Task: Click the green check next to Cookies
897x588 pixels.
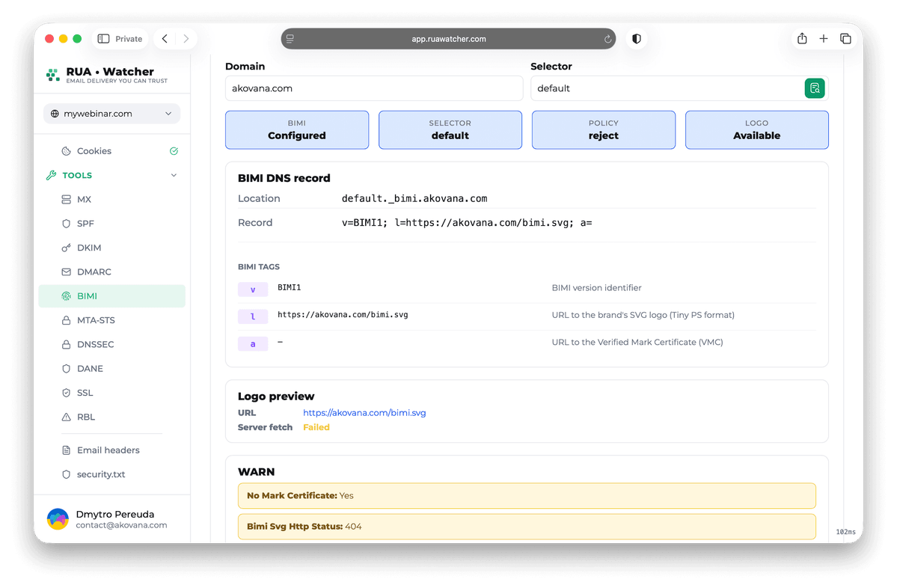Action: pos(174,151)
